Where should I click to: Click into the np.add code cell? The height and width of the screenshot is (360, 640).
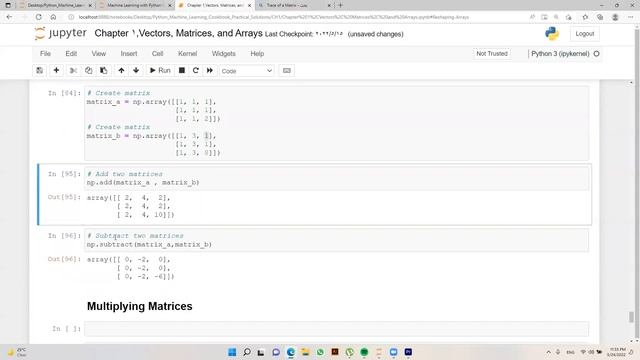[336, 178]
